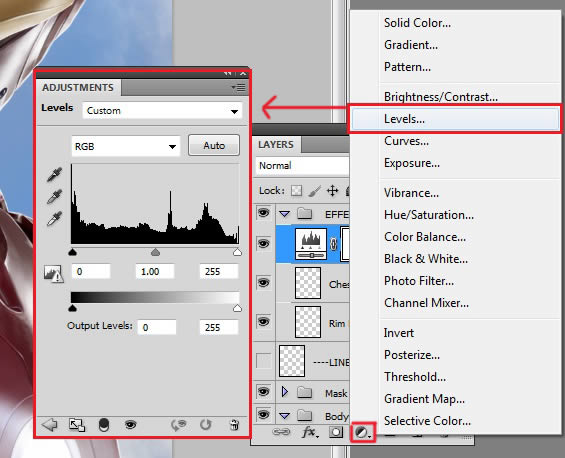This screenshot has height=458, width=565.
Task: Select the Rim layer thumbnail
Action: [x=308, y=322]
